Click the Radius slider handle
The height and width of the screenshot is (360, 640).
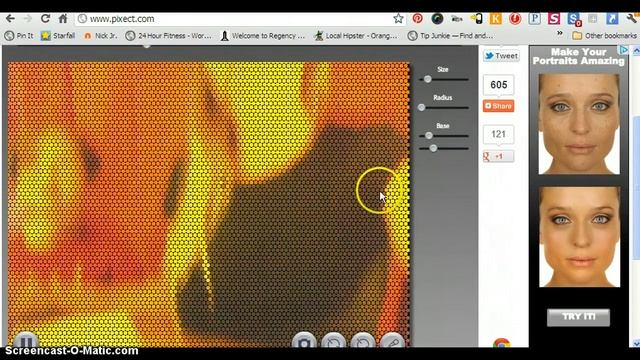pyautogui.click(x=422, y=107)
